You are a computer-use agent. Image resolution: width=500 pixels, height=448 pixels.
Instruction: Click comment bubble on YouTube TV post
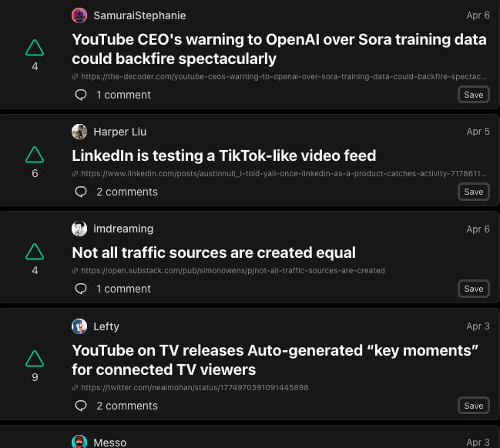tap(80, 406)
